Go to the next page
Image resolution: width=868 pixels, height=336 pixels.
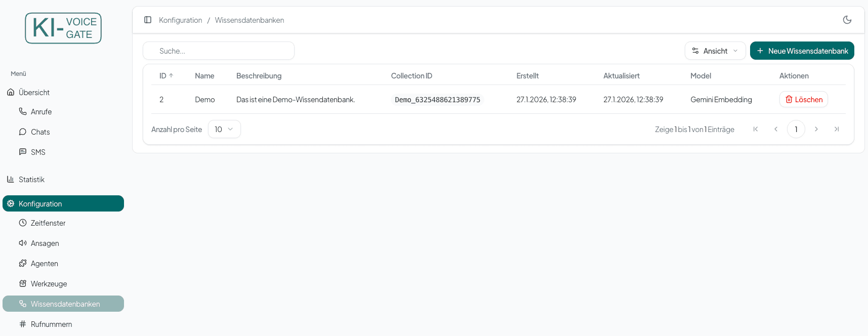[816, 129]
